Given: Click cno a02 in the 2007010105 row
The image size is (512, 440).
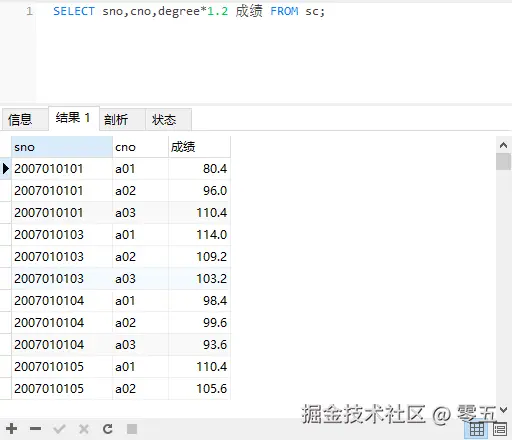Looking at the screenshot, I should (140, 389).
